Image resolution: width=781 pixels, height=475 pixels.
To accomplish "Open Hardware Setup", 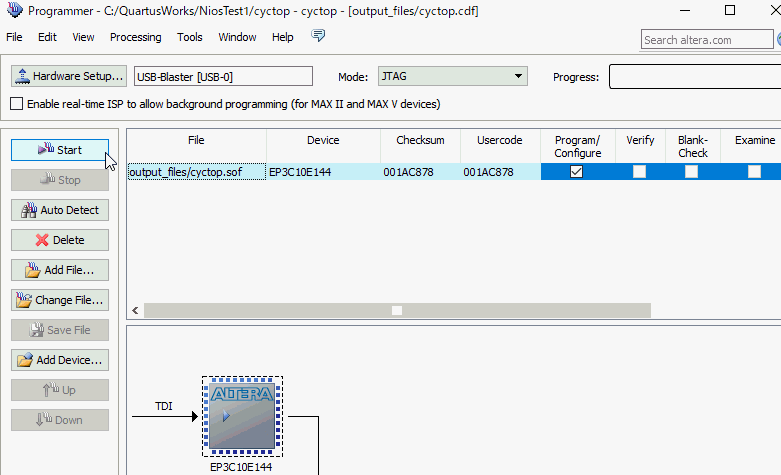I will (69, 76).
